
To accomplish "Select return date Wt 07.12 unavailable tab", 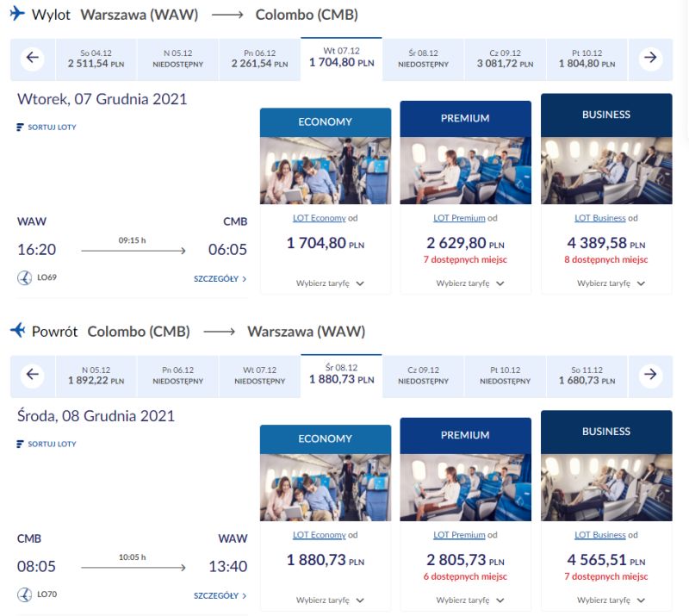I will click(x=260, y=376).
